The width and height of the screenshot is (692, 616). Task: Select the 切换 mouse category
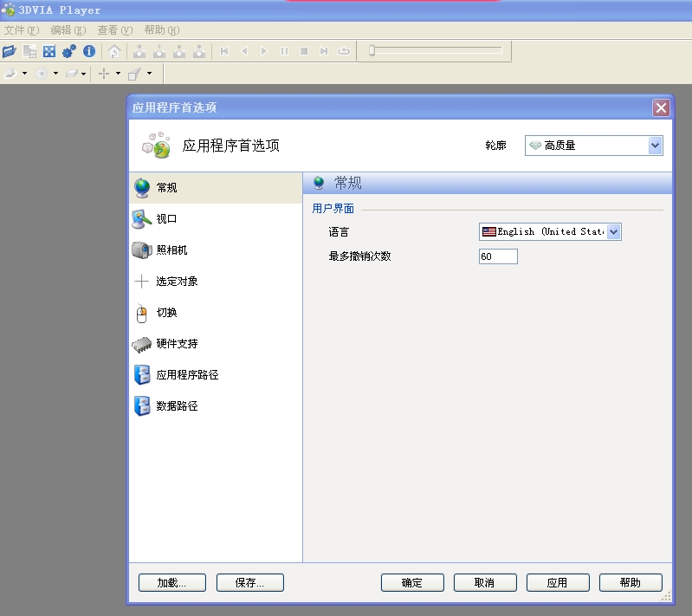click(216, 313)
